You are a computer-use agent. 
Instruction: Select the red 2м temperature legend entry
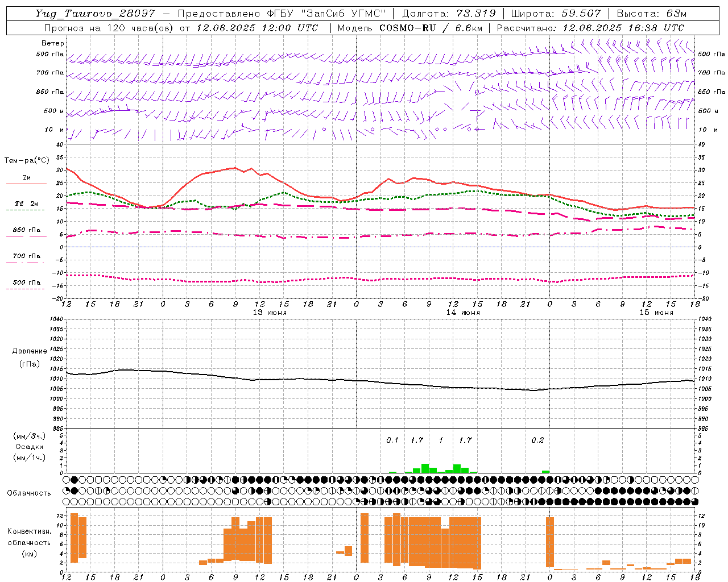26,180
